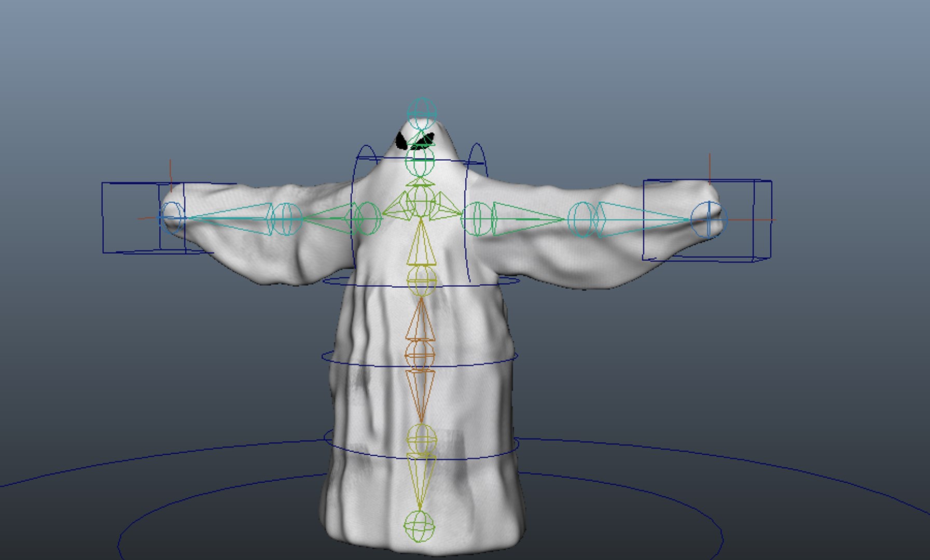
Task: Select the green root joint at ghost's base
Action: point(420,526)
